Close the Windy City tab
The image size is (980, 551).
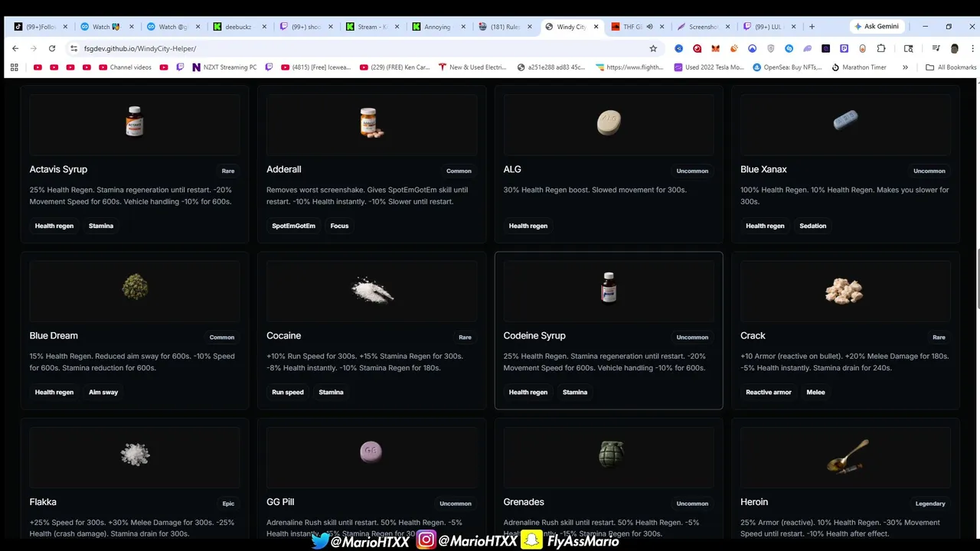[596, 27]
